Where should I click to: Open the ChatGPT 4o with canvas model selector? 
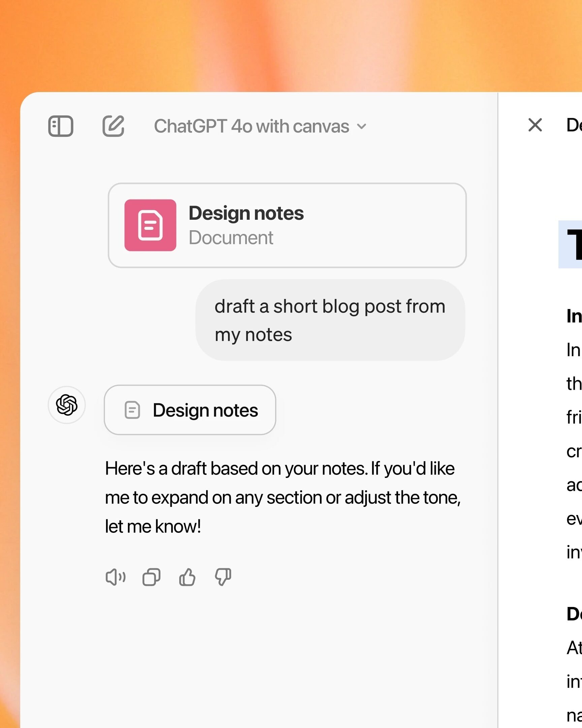click(x=251, y=126)
